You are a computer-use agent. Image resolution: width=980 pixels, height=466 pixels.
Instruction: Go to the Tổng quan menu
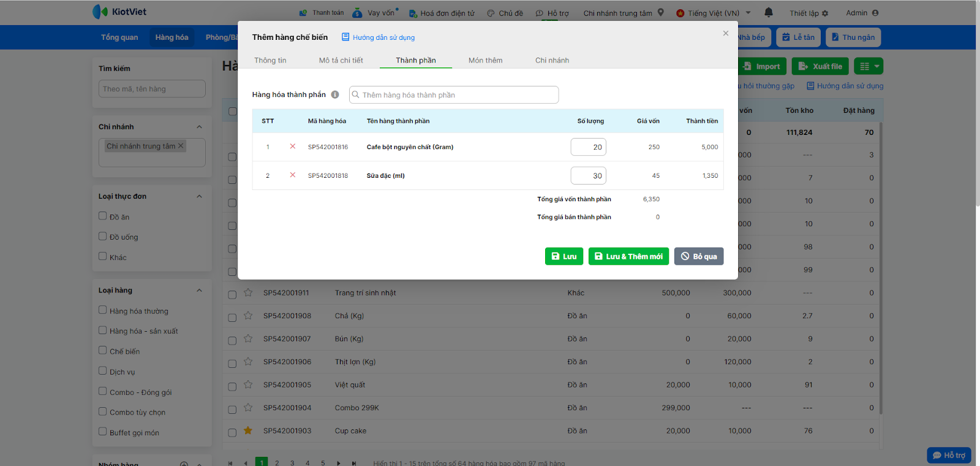(119, 37)
